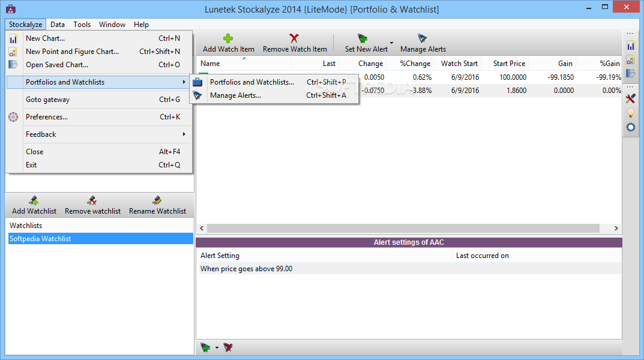The width and height of the screenshot is (644, 360).
Task: Open the Data menu
Action: click(x=58, y=25)
